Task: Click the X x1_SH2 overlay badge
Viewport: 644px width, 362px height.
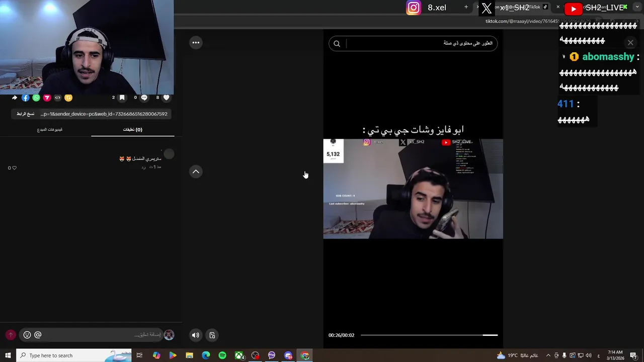Action: (x=505, y=8)
